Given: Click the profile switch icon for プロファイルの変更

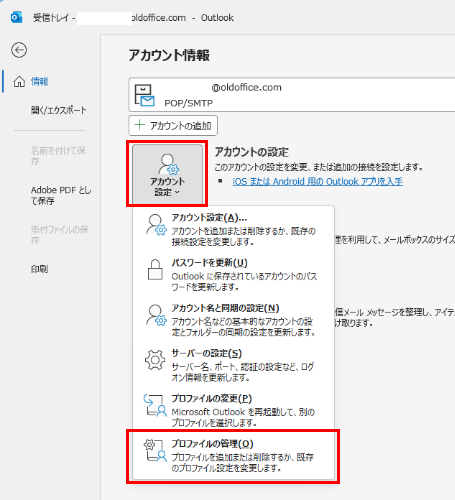Looking at the screenshot, I should [155, 405].
